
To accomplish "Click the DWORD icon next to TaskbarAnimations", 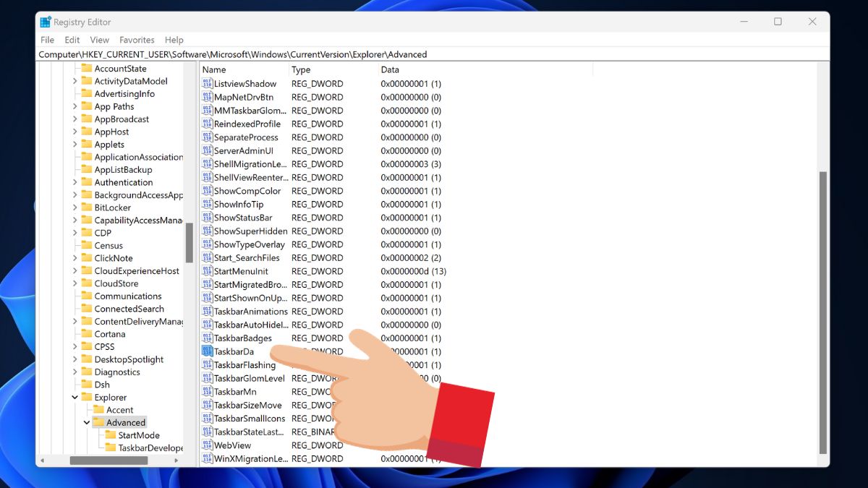I will (208, 311).
